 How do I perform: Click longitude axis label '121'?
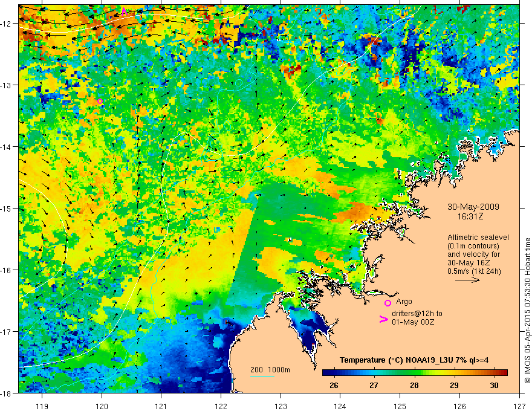161,406
